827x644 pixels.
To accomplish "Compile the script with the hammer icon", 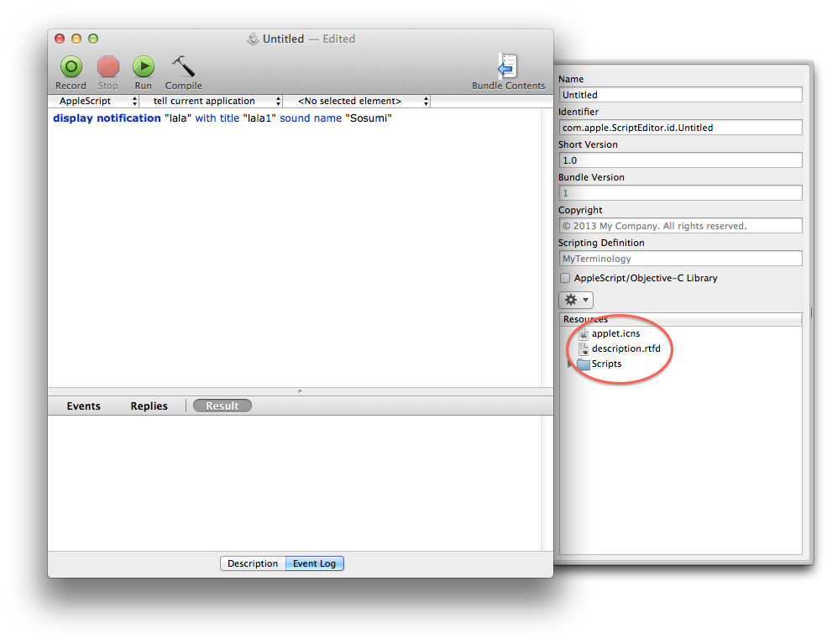I will pyautogui.click(x=182, y=65).
